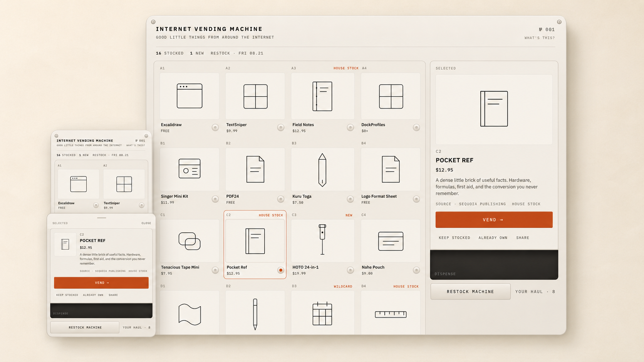Click the HOTO 24-in-1 screwdriver icon
This screenshot has height=362, width=644.
(x=322, y=239)
